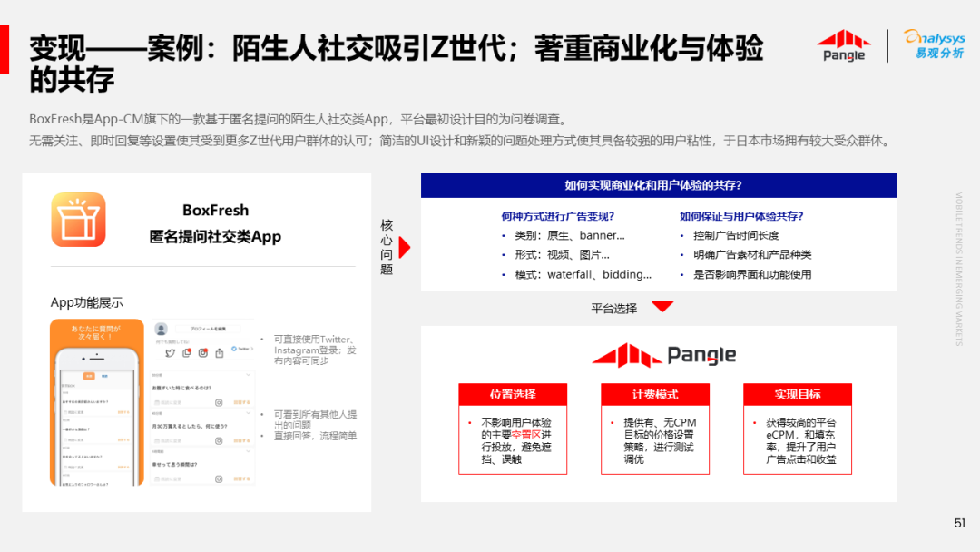Click the red arrow beside 核心问题
The width and height of the screenshot is (980, 552).
click(405, 248)
